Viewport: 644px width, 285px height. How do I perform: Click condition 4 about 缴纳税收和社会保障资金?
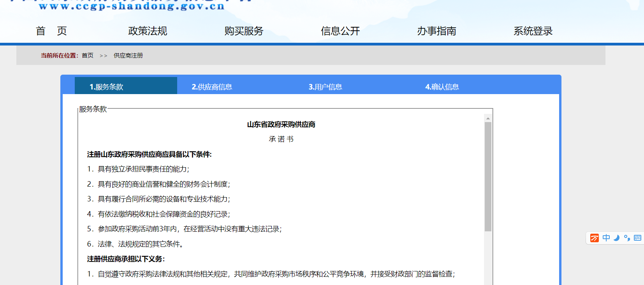click(x=158, y=214)
